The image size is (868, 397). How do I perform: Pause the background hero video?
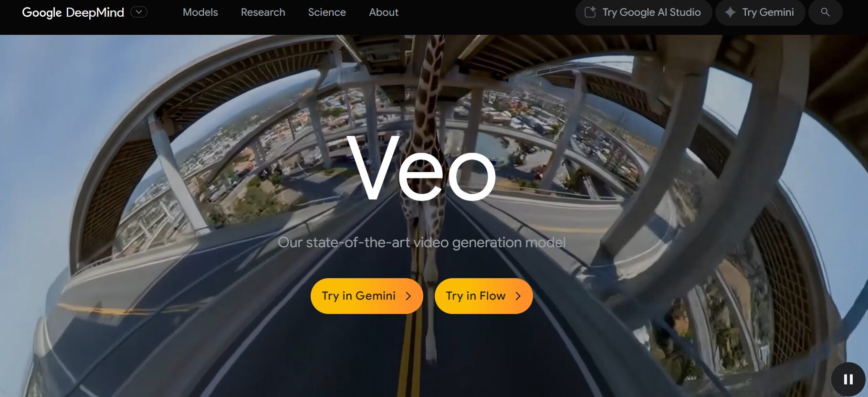[848, 379]
